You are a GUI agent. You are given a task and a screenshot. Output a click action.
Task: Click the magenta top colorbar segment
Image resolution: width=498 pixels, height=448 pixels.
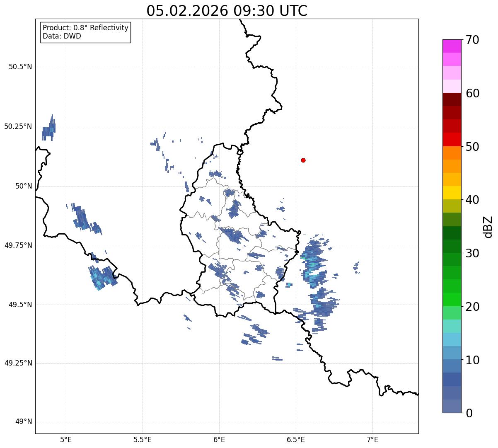(x=452, y=46)
